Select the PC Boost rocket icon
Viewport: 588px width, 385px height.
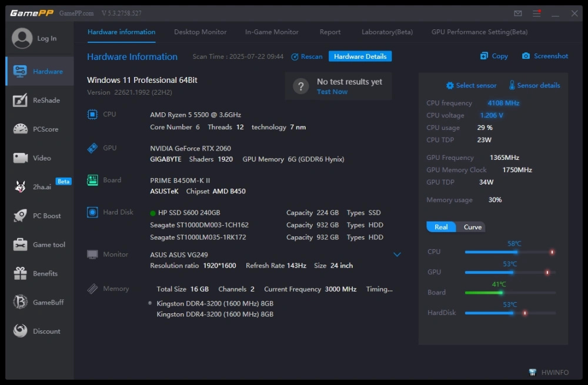pyautogui.click(x=21, y=216)
